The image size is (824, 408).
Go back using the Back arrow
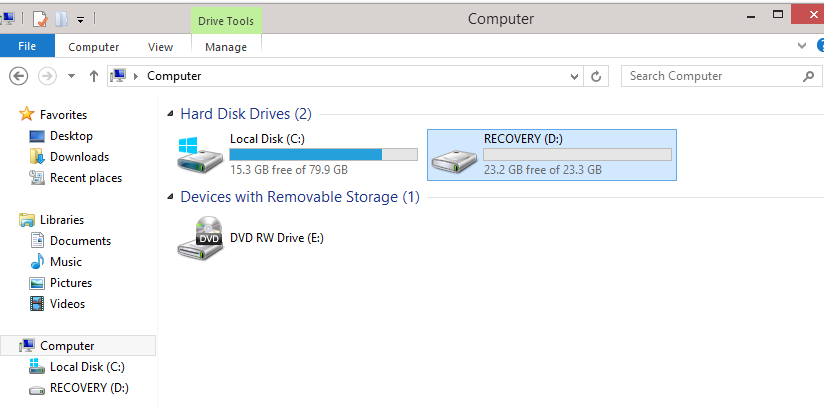(x=18, y=76)
